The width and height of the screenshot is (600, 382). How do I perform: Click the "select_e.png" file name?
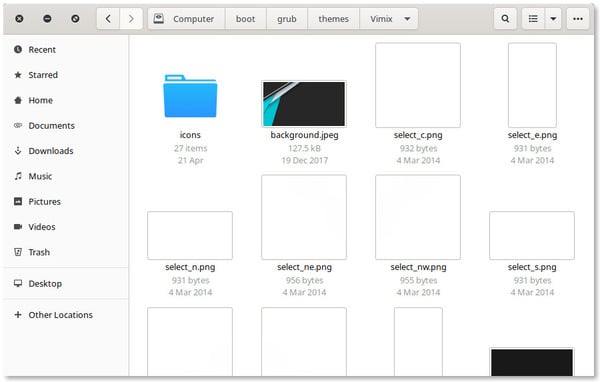pos(532,135)
